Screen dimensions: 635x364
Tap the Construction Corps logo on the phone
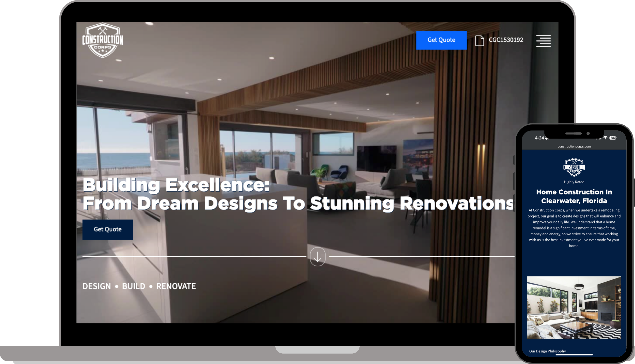(x=574, y=167)
